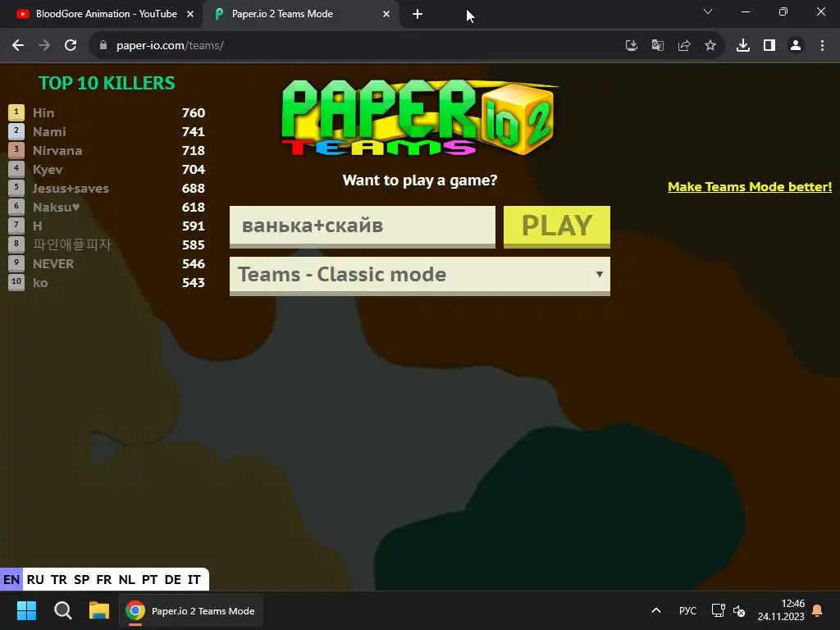Image resolution: width=840 pixels, height=630 pixels.
Task: Click the install app icon in address bar
Action: pyautogui.click(x=632, y=46)
